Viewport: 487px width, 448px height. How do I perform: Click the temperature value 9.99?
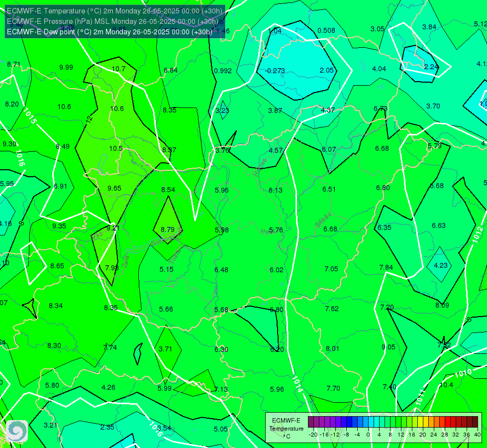66,67
